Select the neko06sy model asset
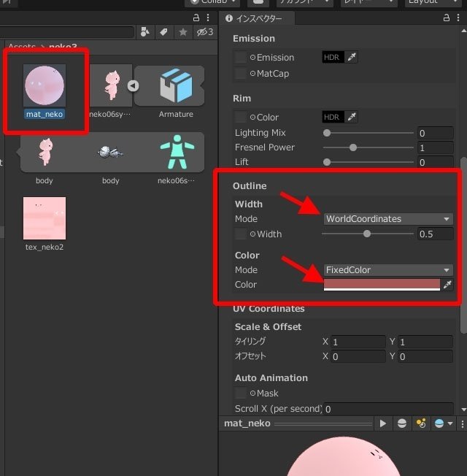 point(111,91)
